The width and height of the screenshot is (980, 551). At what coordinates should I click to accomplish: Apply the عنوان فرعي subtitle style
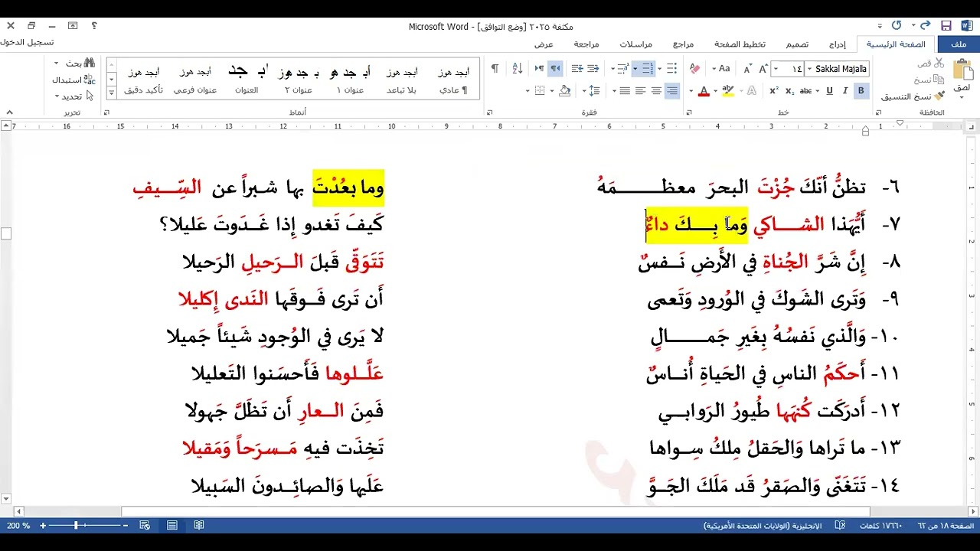[x=195, y=79]
